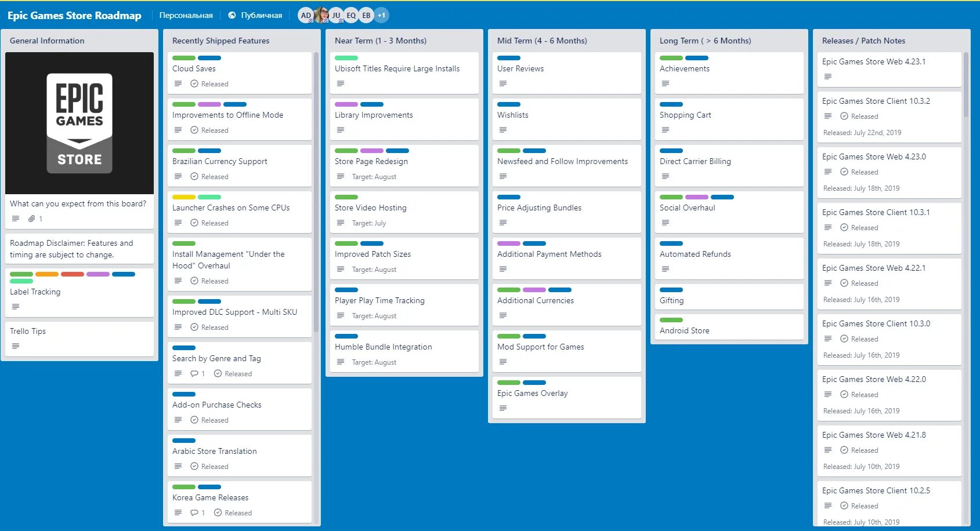Screen dimensions: 980x531
Task: Click the Releases / Patch Notes list scrollbar
Action: tap(966, 85)
